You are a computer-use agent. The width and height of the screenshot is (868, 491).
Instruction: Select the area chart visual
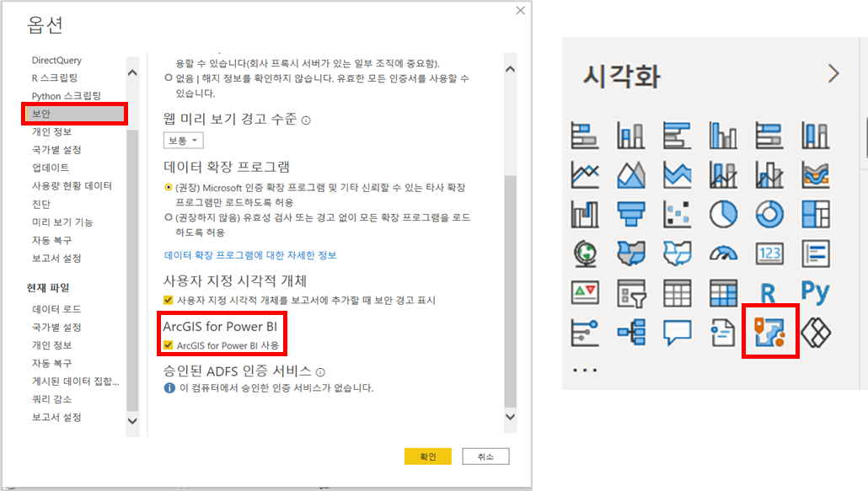(631, 174)
